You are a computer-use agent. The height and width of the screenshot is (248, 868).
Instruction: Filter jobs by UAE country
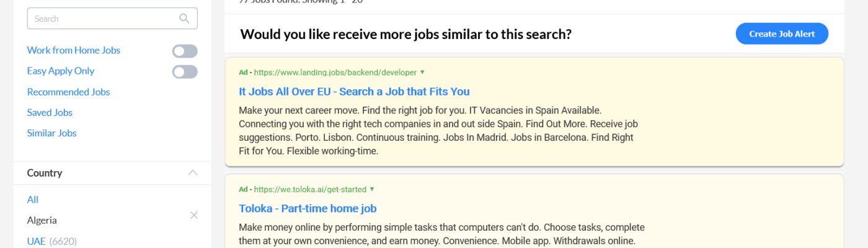pyautogui.click(x=37, y=241)
